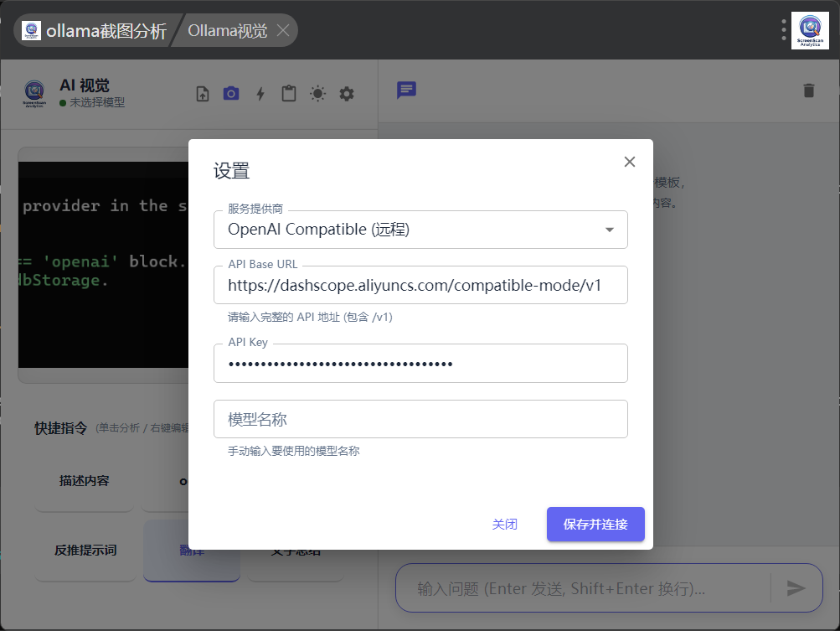
Task: Click the 描述内容 quick command button
Action: coord(84,481)
